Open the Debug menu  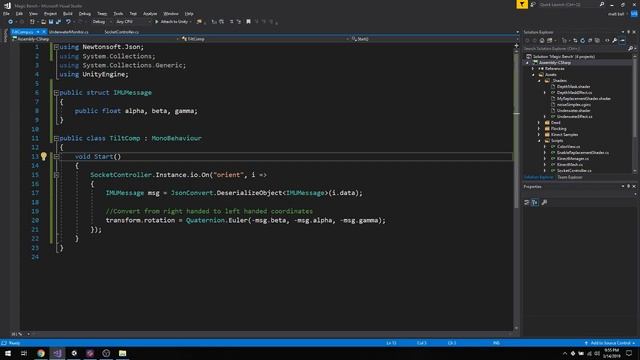[85, 13]
